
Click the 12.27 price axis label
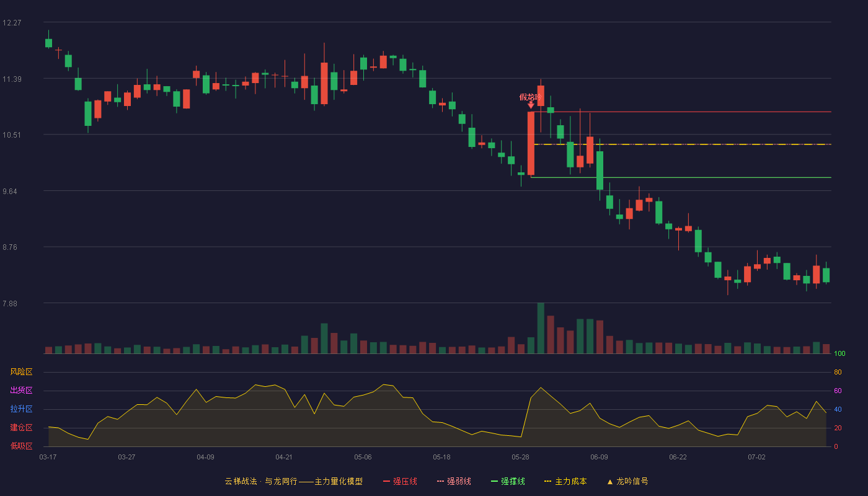12,23
